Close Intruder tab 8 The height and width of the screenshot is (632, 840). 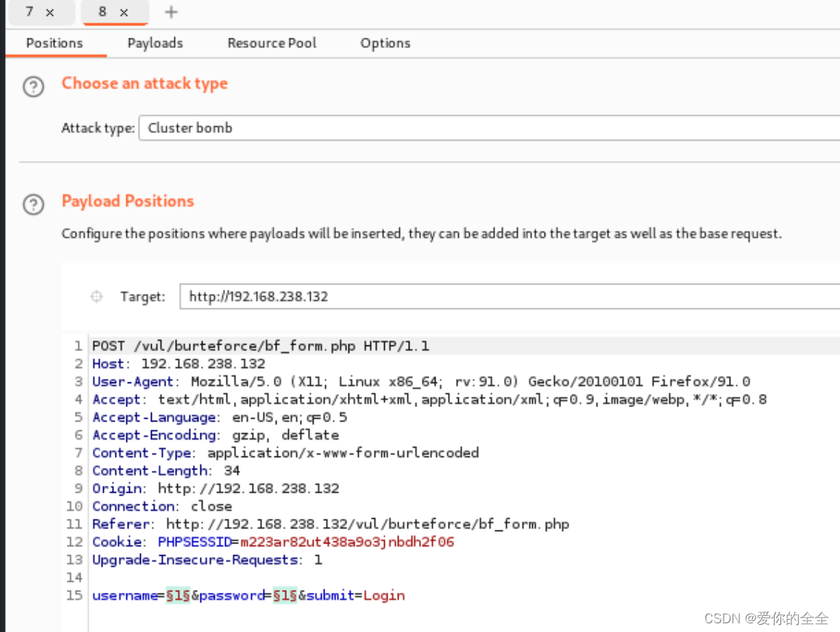(123, 12)
